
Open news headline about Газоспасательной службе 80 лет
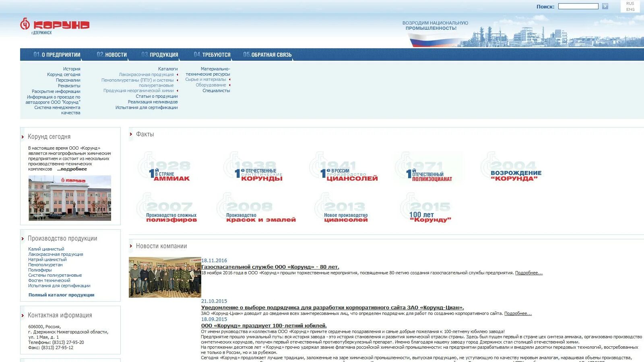(x=270, y=267)
